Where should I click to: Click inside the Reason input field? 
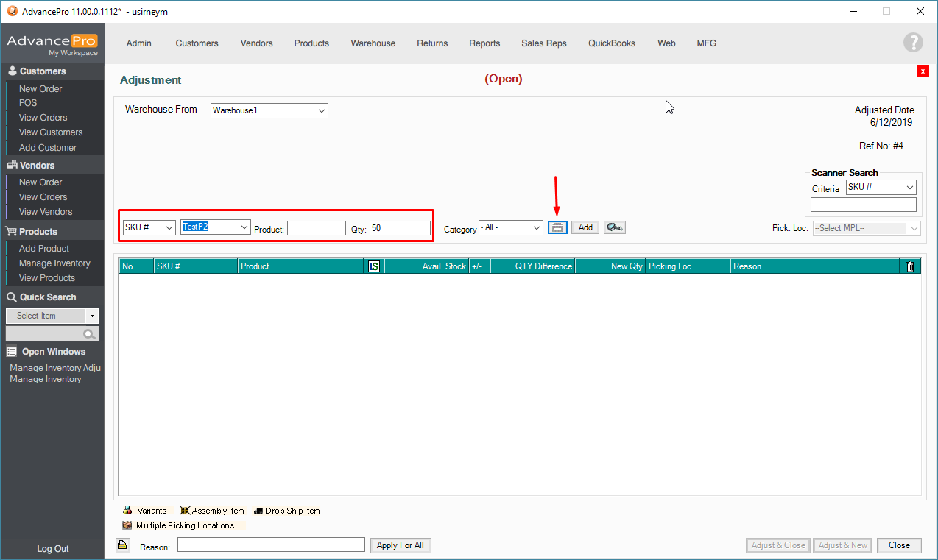271,545
